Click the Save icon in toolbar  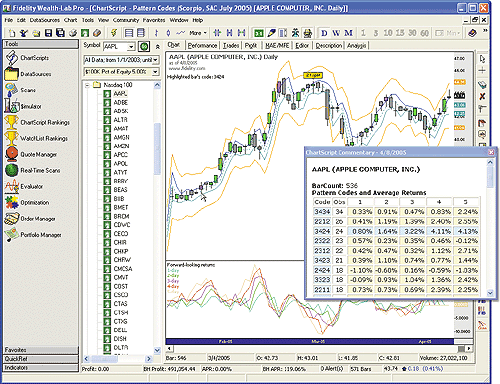[x=49, y=33]
